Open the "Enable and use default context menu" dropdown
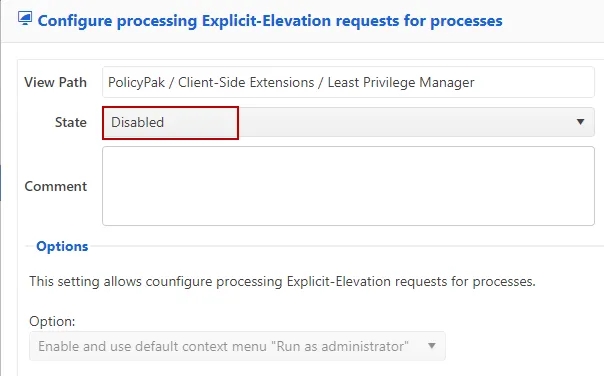 click(x=237, y=346)
